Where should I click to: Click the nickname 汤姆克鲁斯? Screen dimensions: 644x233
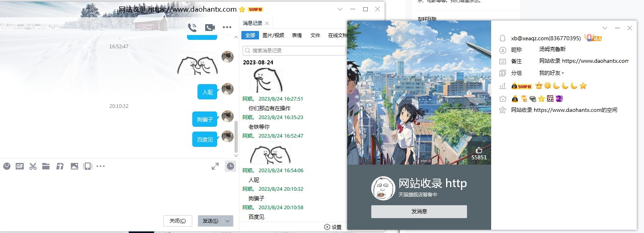[x=552, y=49]
